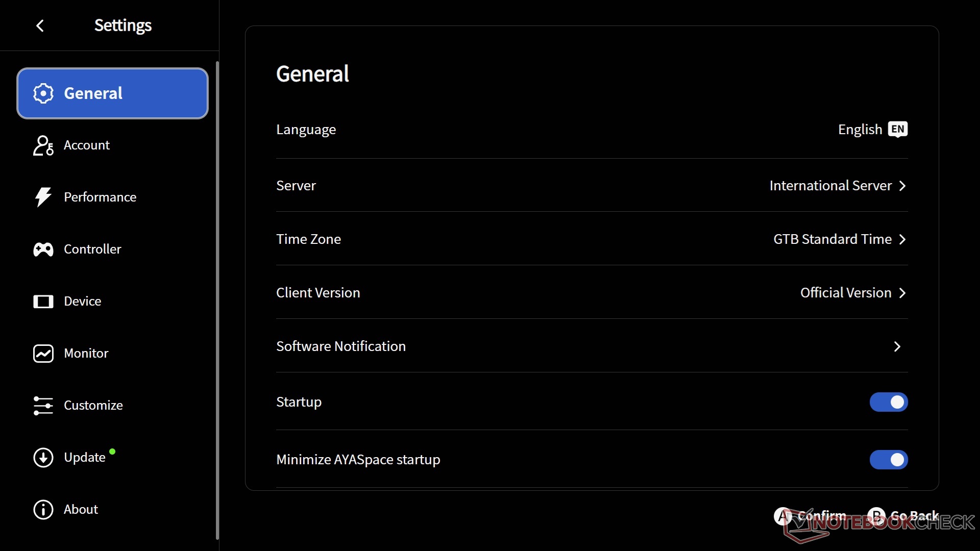Viewport: 980px width, 551px height.
Task: Click the Performance lightning bolt icon
Action: pos(43,197)
